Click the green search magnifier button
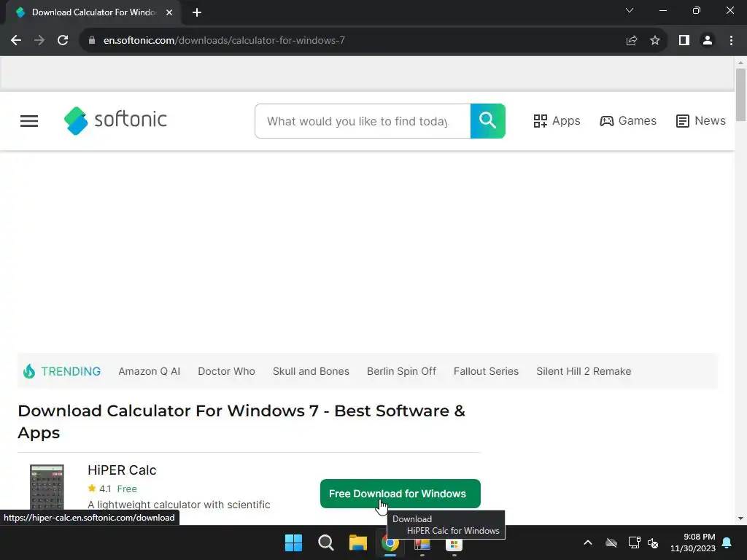 pyautogui.click(x=487, y=121)
